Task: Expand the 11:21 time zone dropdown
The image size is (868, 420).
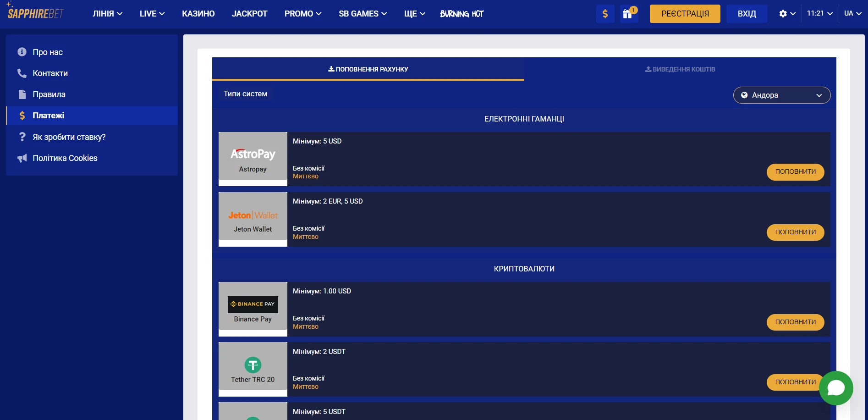Action: 819,13
